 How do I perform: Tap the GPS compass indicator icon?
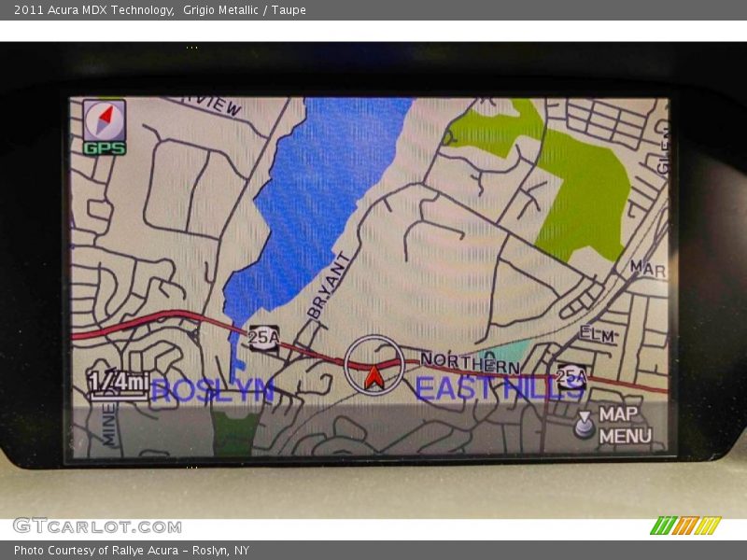pos(105,127)
